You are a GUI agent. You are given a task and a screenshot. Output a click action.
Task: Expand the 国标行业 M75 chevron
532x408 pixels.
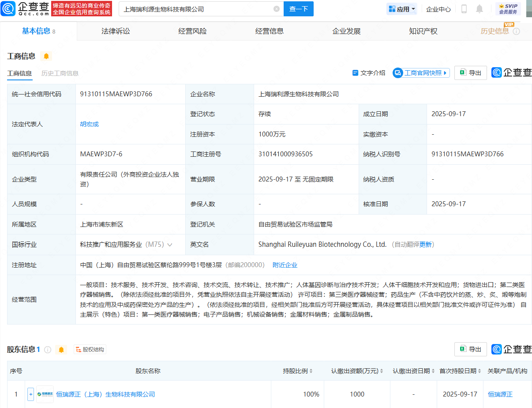[x=169, y=245]
